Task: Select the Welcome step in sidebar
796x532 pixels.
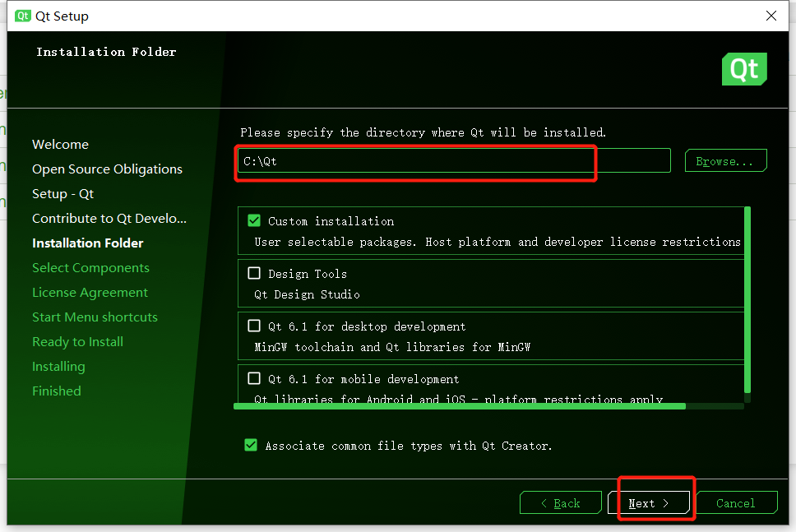Action: coord(60,145)
